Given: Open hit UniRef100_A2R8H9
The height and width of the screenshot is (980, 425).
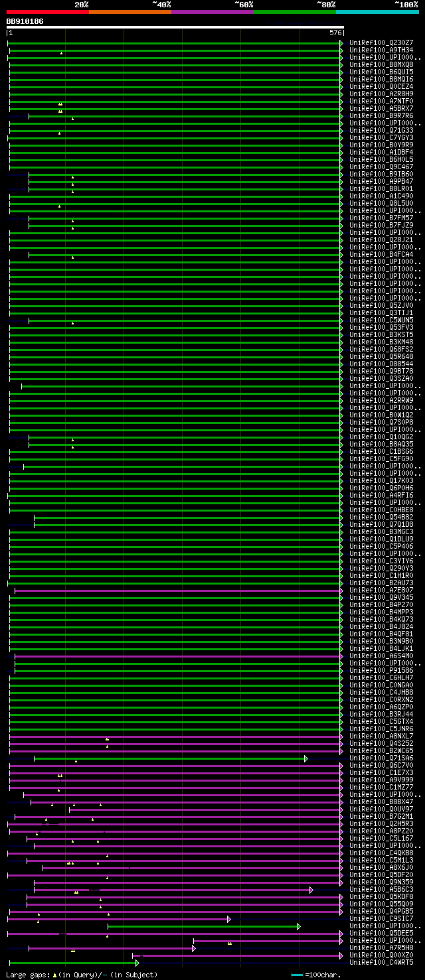Looking at the screenshot, I should point(381,94).
